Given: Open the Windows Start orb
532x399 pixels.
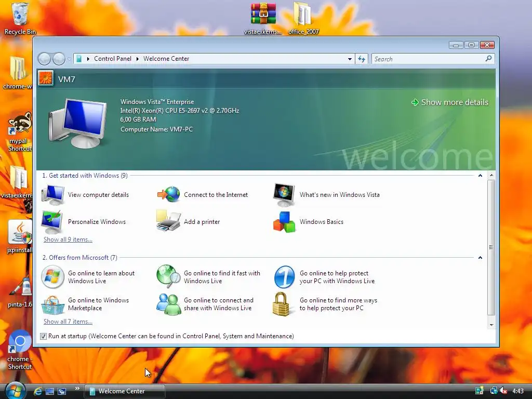Looking at the screenshot, I should 15,390.
